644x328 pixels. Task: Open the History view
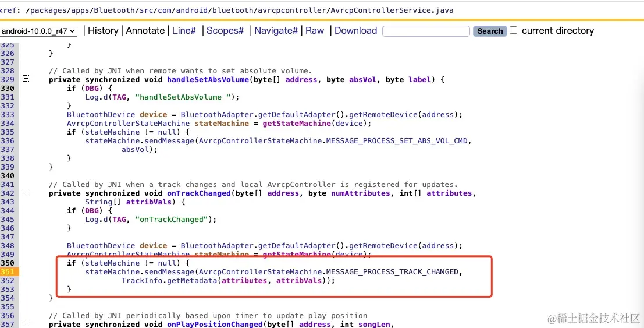(x=102, y=30)
